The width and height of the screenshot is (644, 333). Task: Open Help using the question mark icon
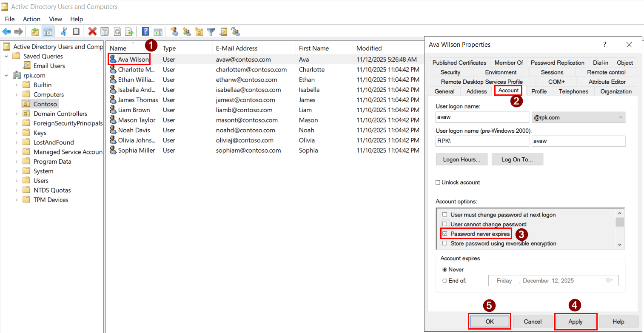[145, 31]
